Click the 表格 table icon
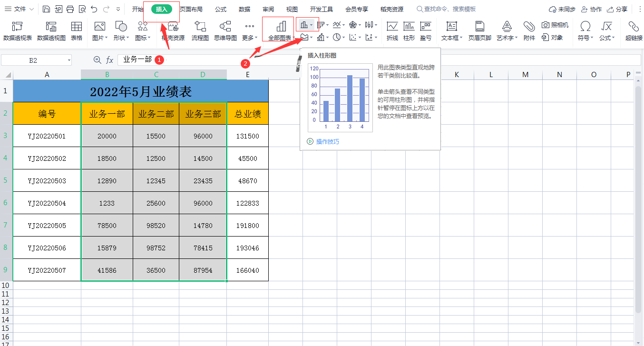This screenshot has width=644, height=346. [77, 31]
